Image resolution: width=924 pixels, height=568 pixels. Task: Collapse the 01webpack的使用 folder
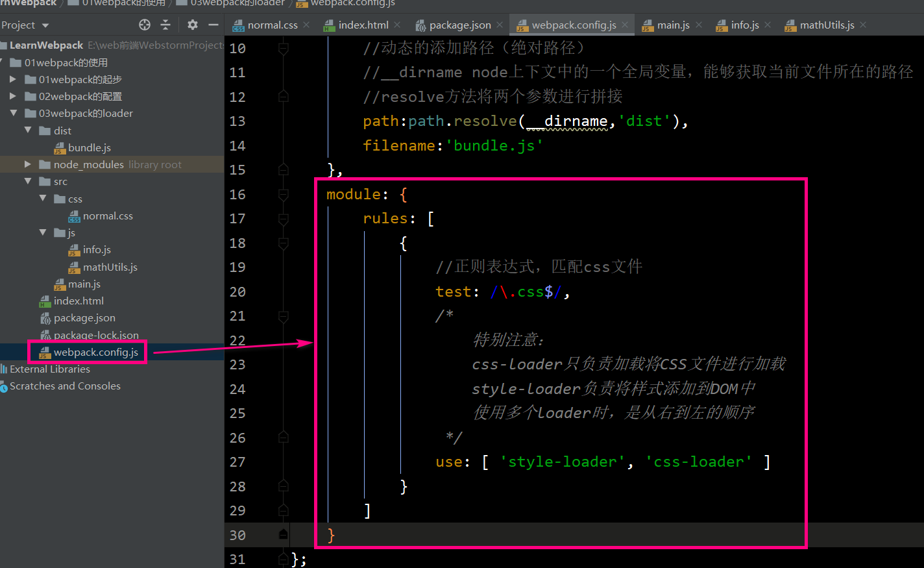tap(2, 62)
